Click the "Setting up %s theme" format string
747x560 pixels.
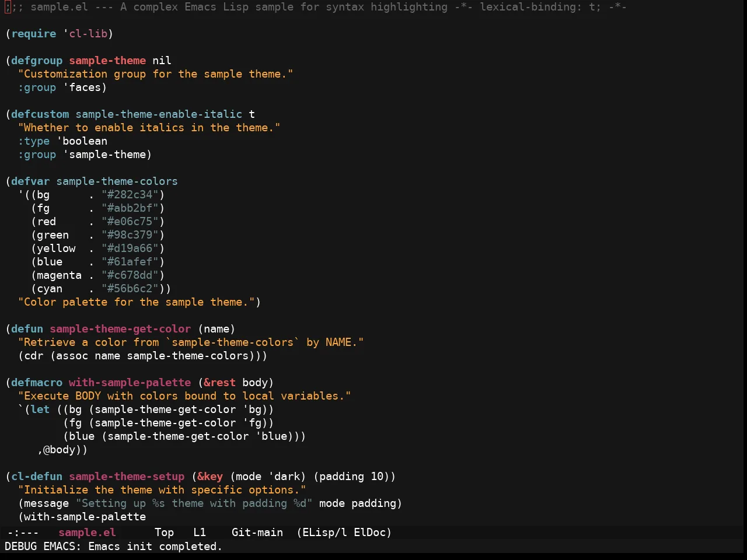[x=194, y=503]
